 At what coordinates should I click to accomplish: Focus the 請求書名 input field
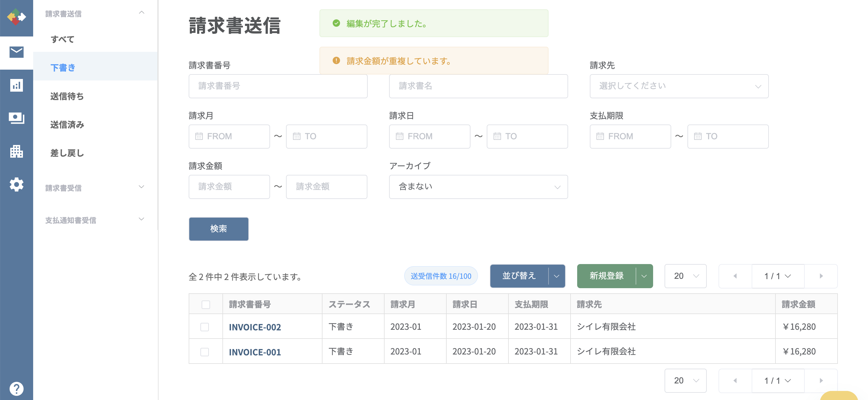pyautogui.click(x=478, y=86)
